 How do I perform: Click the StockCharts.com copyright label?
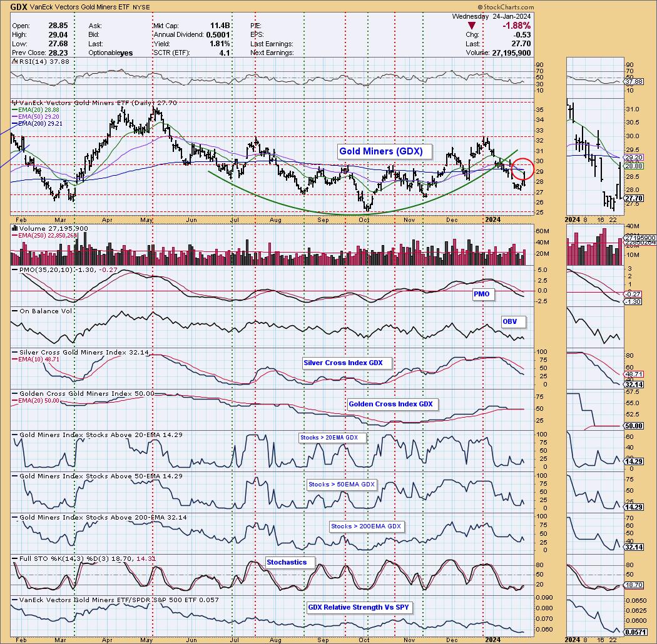coord(506,7)
